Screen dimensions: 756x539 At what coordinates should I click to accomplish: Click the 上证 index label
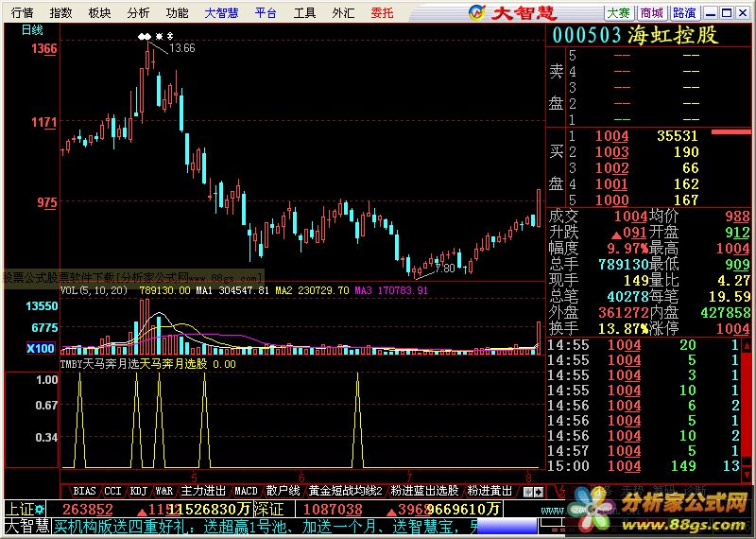tap(20, 509)
